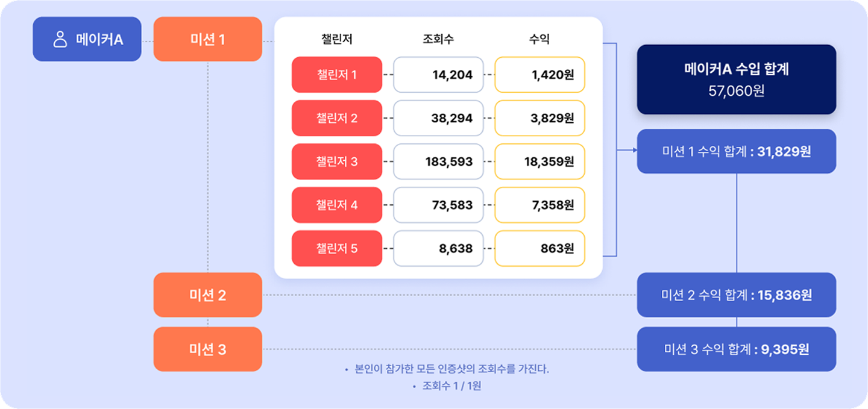Open the 메이커A 수입 합계 total box
Viewport: 868px width, 409px height.
tap(737, 80)
